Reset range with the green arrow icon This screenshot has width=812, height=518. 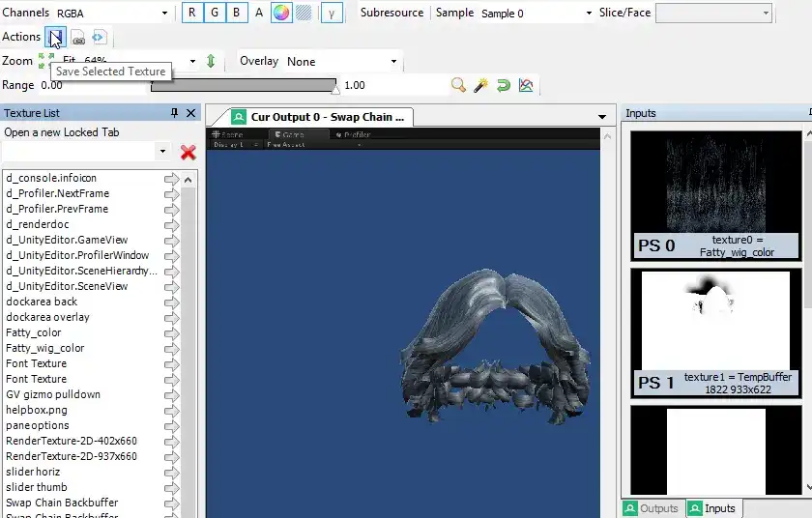503,85
